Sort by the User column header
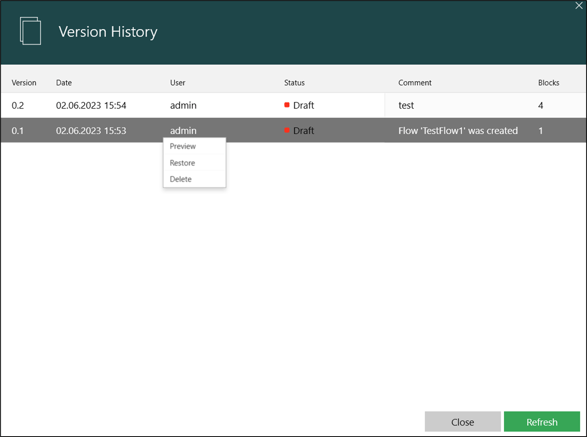The image size is (587, 437). tap(177, 83)
